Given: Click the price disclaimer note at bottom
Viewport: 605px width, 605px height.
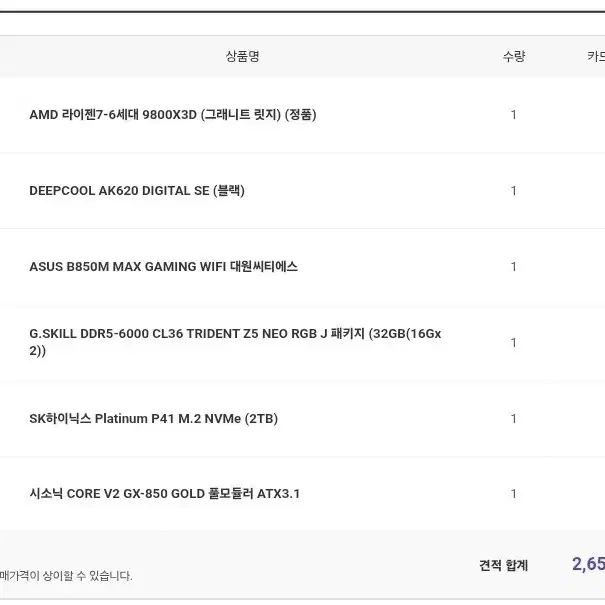Looking at the screenshot, I should point(66,576).
